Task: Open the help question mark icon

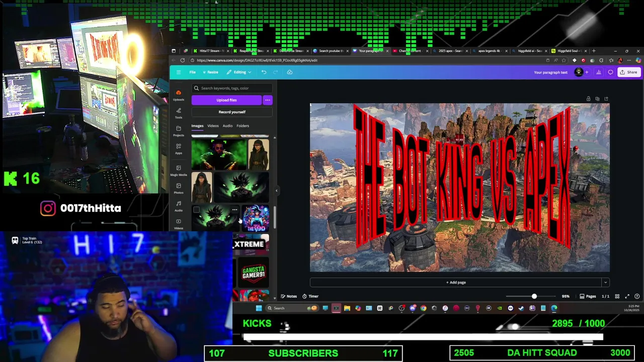Action: (637, 297)
